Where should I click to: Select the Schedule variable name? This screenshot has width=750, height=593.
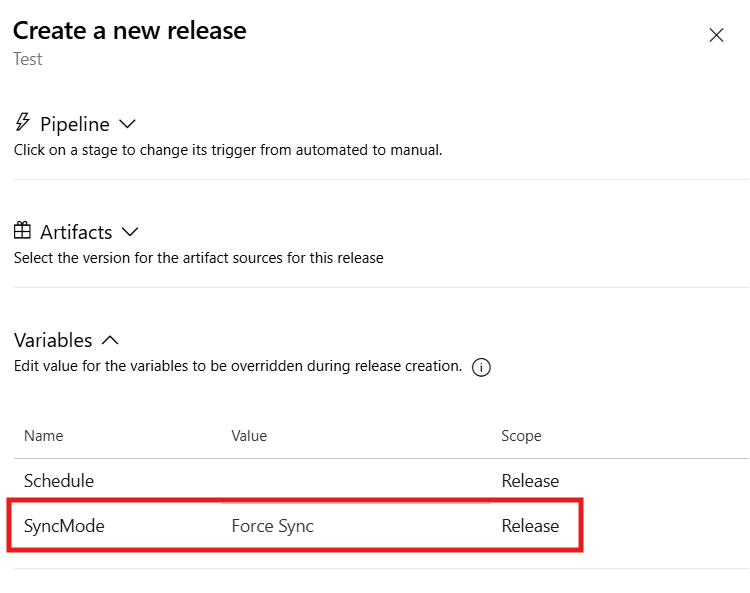pyautogui.click(x=59, y=481)
